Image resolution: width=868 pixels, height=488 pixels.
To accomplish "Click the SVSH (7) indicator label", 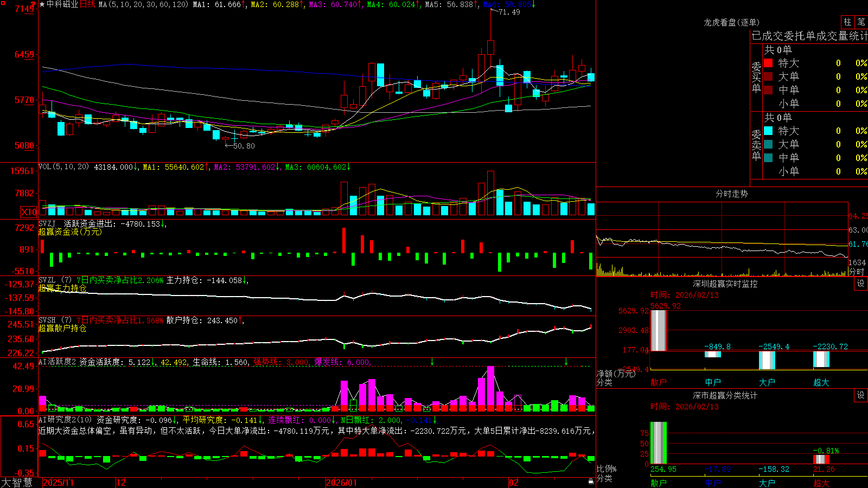I will [x=55, y=320].
